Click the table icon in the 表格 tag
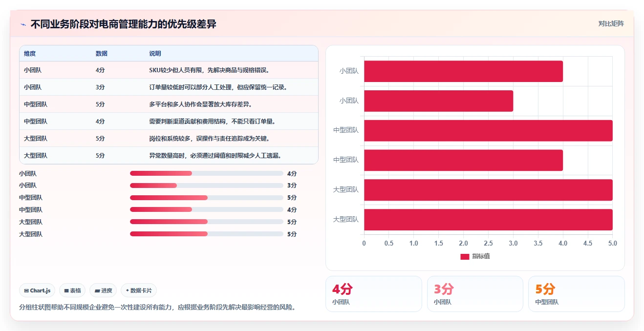Screen dimensions: 644x331 [x=66, y=290]
